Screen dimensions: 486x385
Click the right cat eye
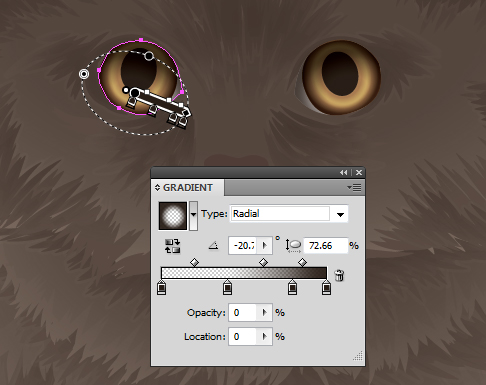click(341, 77)
